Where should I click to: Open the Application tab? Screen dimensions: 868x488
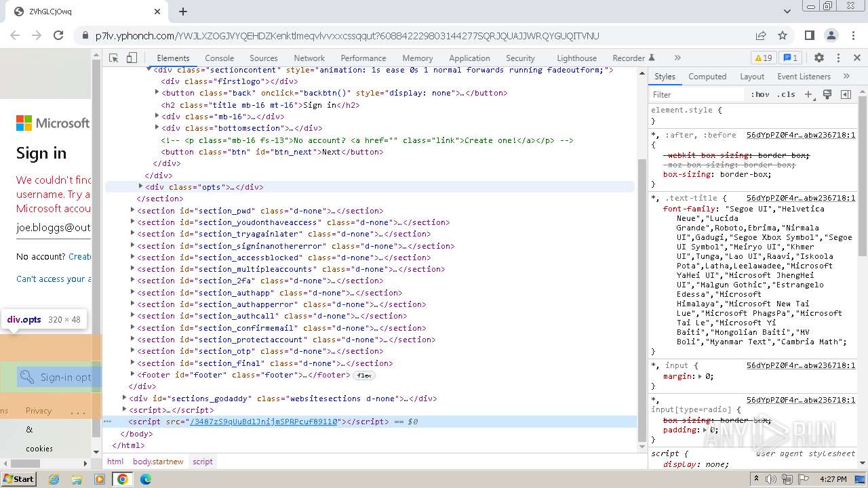click(x=469, y=58)
